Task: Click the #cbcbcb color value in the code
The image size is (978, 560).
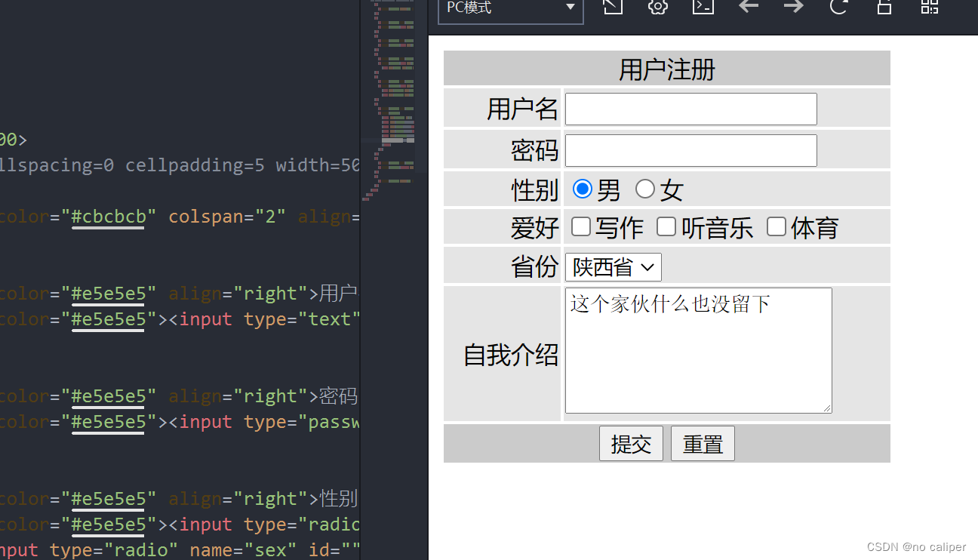Action: [x=109, y=216]
